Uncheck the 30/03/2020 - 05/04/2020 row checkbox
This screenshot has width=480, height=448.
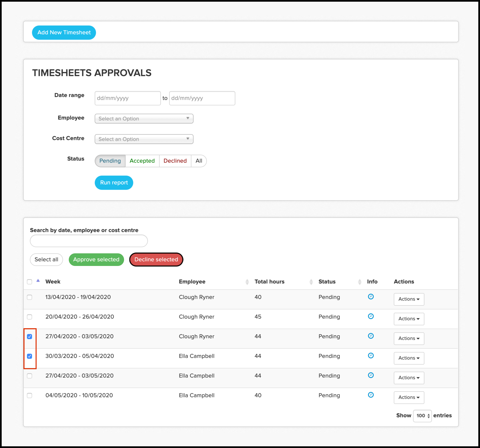click(29, 356)
